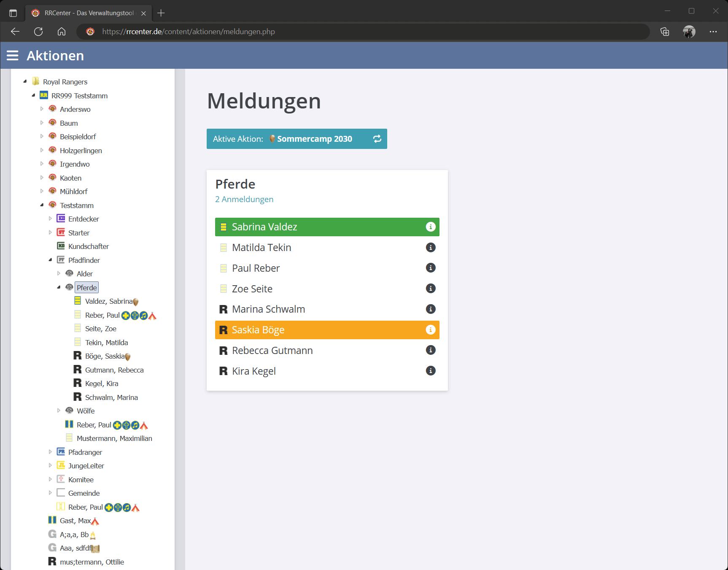
Task: Toggle registration for Paul Reber
Action: (256, 268)
